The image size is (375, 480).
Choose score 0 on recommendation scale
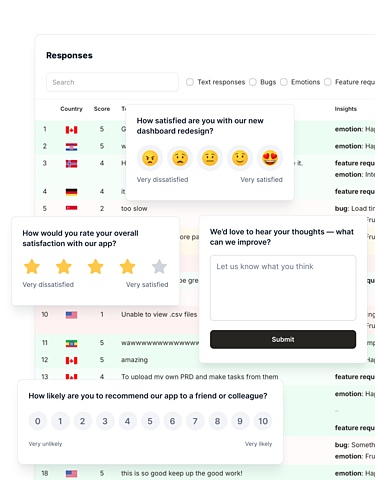(38, 421)
